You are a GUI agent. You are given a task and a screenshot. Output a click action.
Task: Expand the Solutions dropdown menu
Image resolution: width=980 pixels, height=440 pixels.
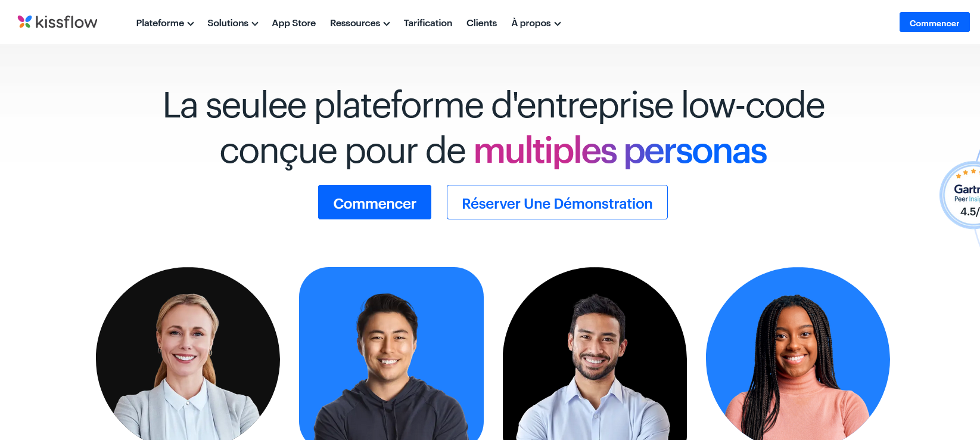pyautogui.click(x=232, y=23)
